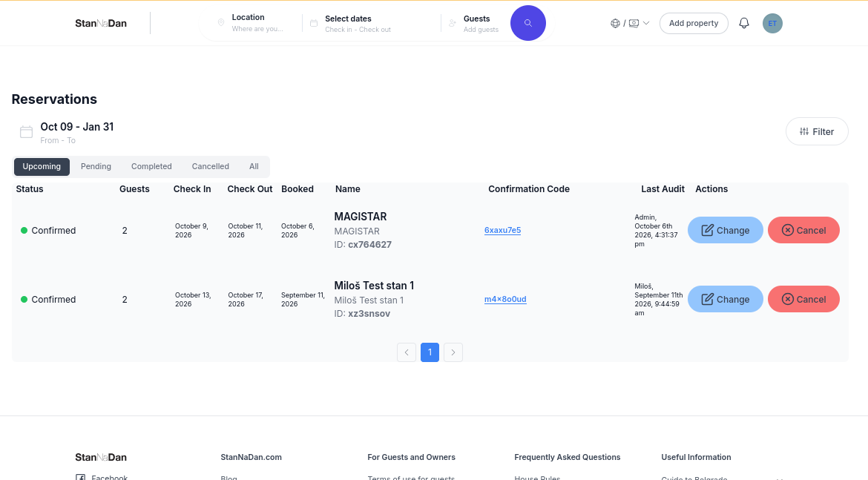This screenshot has height=480, width=868.
Task: Open the notifications bell
Action: pos(744,23)
